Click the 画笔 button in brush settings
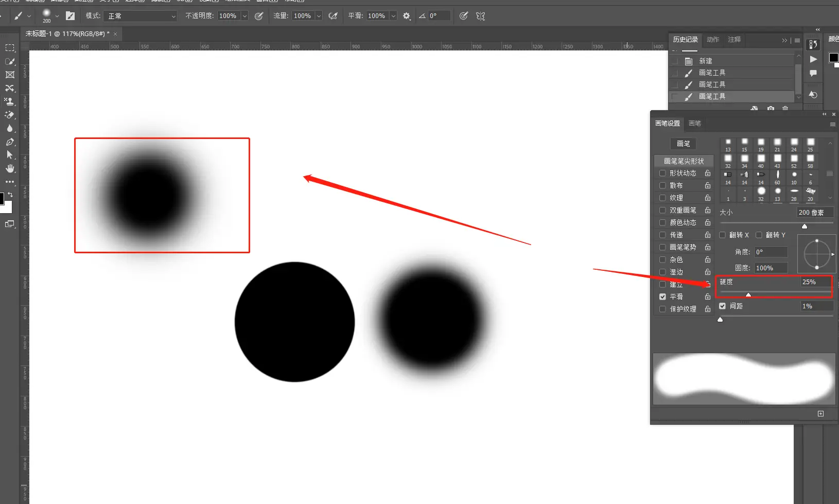Screen dimensions: 839x504 (684, 144)
